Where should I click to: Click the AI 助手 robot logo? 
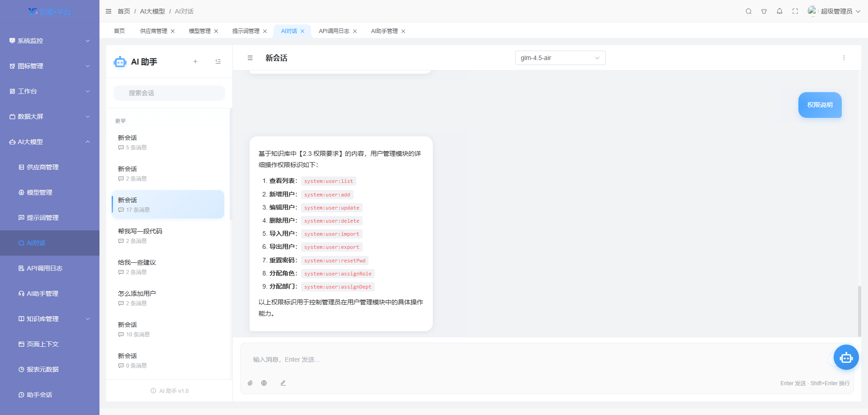pos(120,62)
